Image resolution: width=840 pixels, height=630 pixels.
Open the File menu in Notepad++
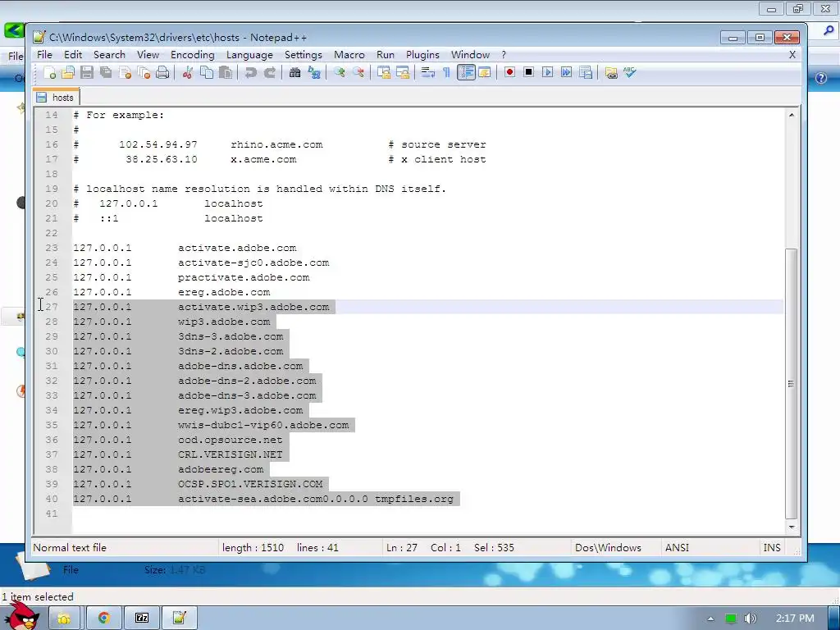44,55
